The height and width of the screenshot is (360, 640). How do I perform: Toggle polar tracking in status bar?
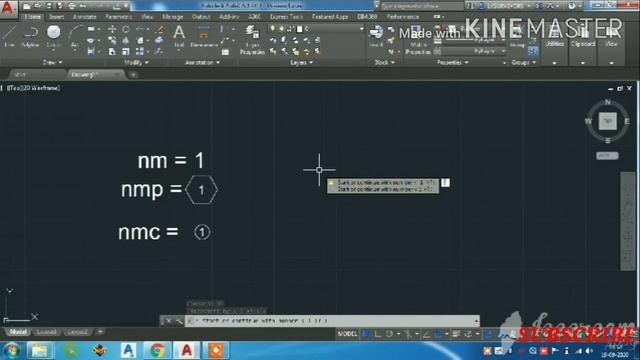[389, 334]
